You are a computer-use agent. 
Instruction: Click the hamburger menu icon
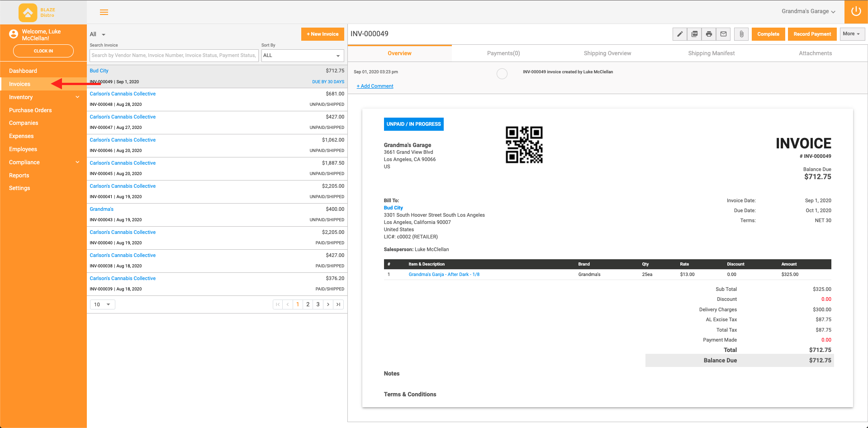point(104,12)
